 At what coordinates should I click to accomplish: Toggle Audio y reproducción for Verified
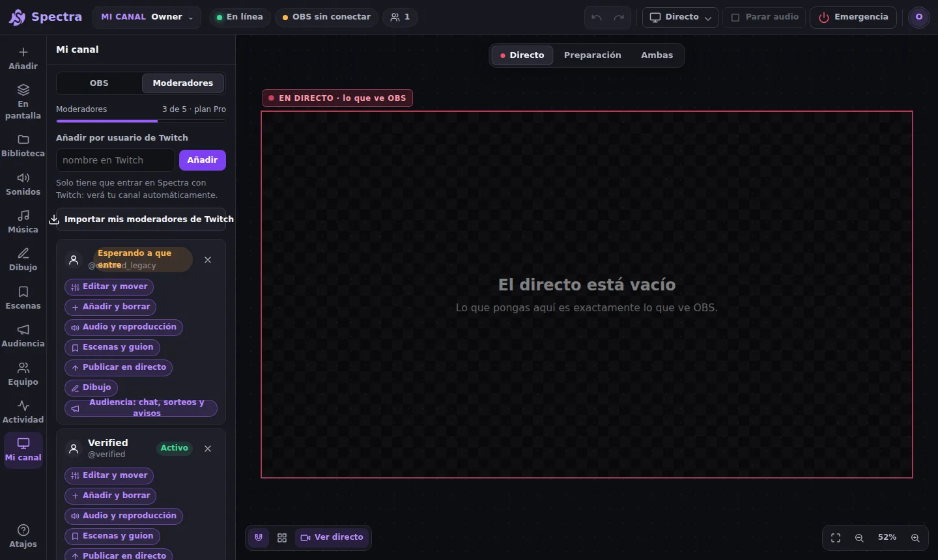coord(123,516)
